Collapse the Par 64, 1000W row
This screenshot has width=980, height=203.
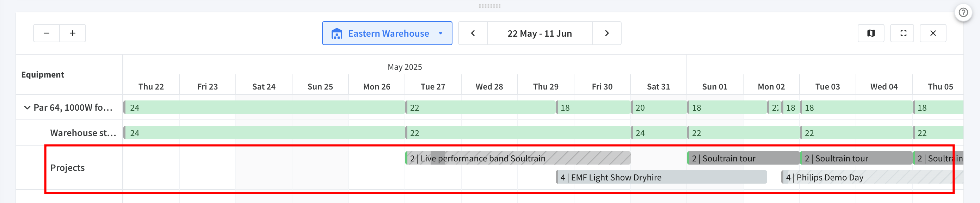(27, 107)
